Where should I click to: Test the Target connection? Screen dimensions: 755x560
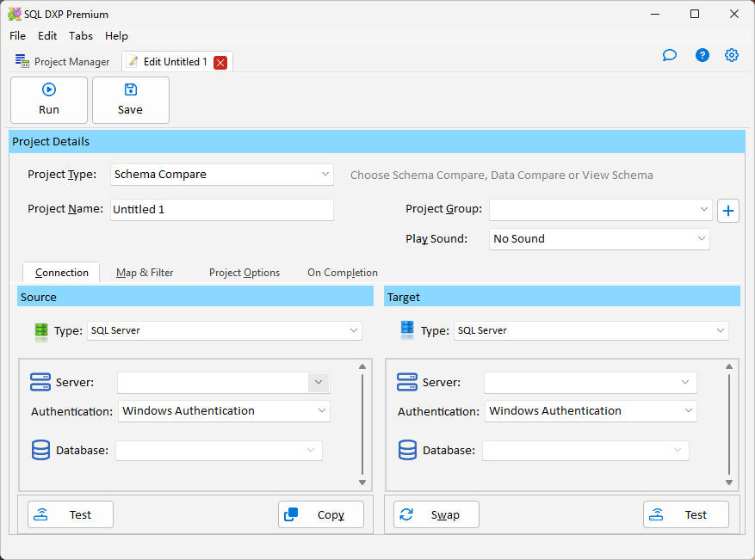pos(685,514)
